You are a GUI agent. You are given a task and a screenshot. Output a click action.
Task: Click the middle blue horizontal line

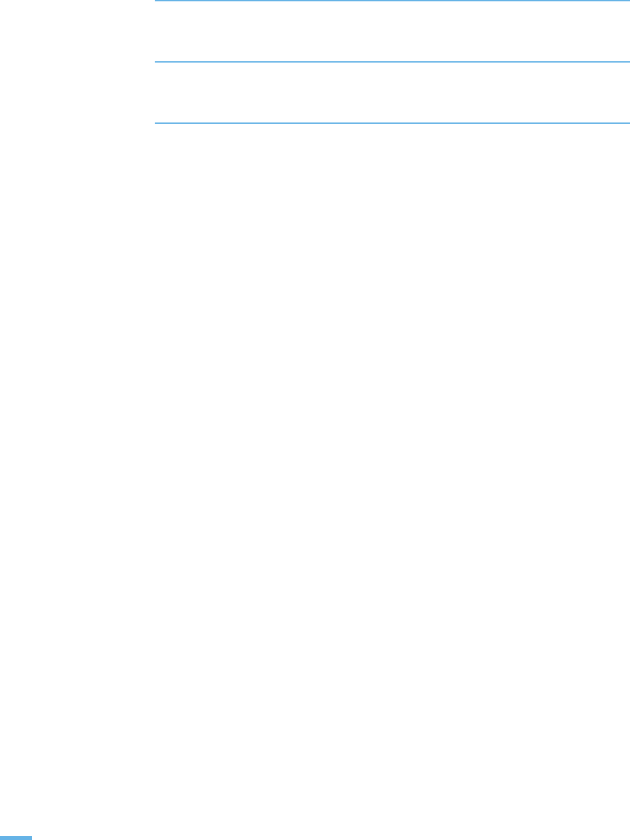392,62
